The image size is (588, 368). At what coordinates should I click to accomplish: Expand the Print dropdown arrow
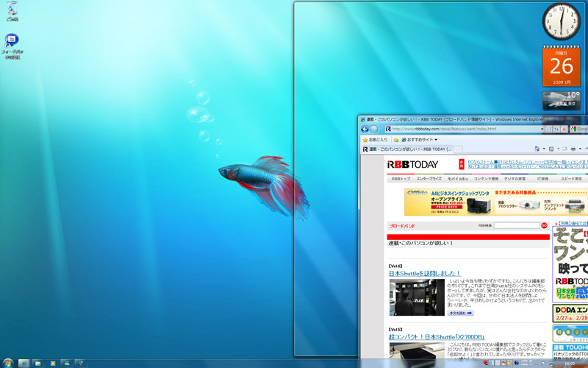(580, 149)
